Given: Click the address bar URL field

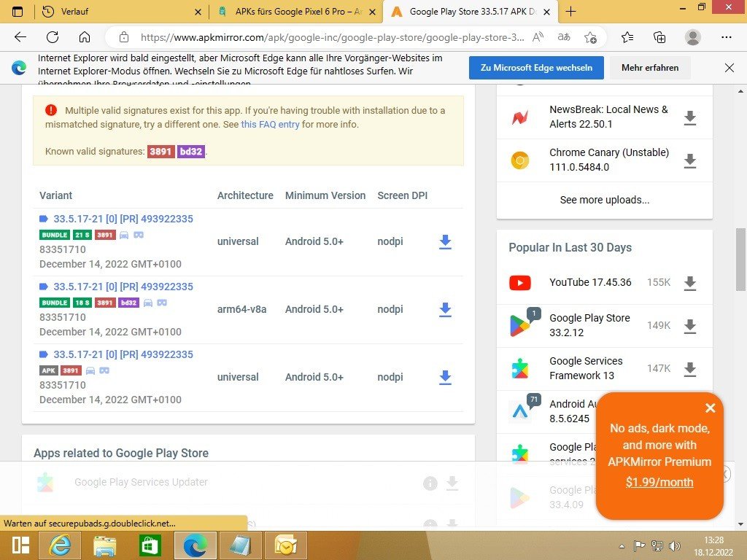Looking at the screenshot, I should pyautogui.click(x=332, y=37).
